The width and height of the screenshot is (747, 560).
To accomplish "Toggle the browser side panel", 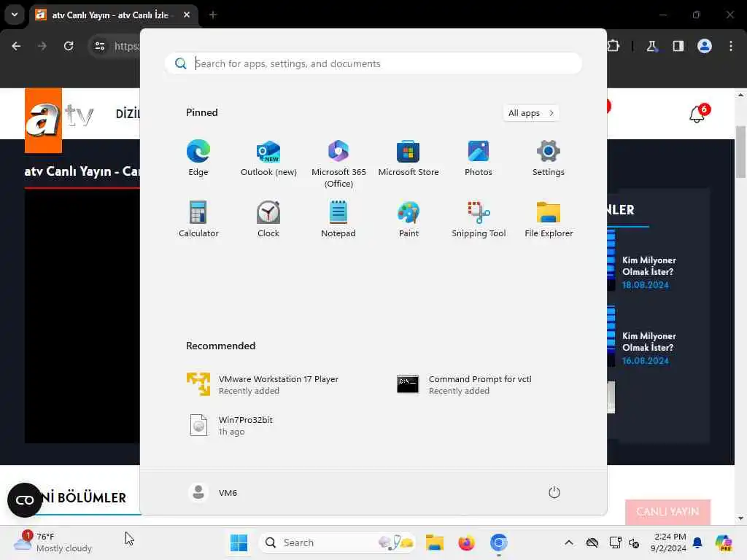I will [678, 46].
